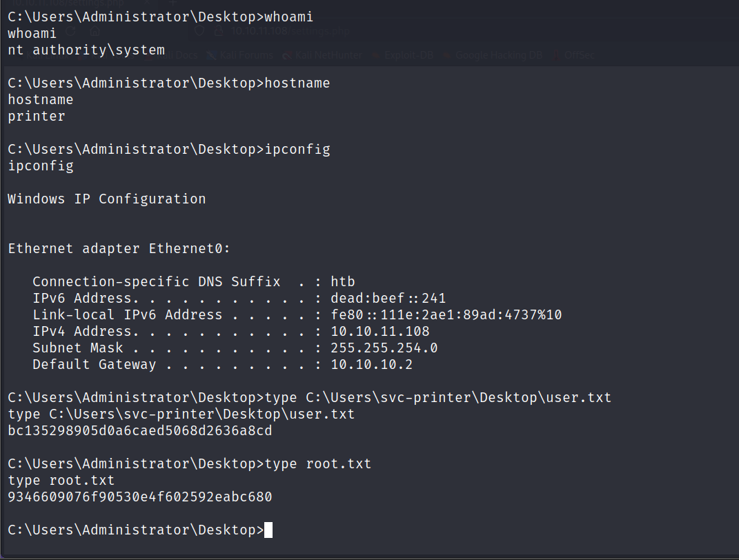Click the OffSec bookmark icon
This screenshot has width=739, height=560.
556,55
